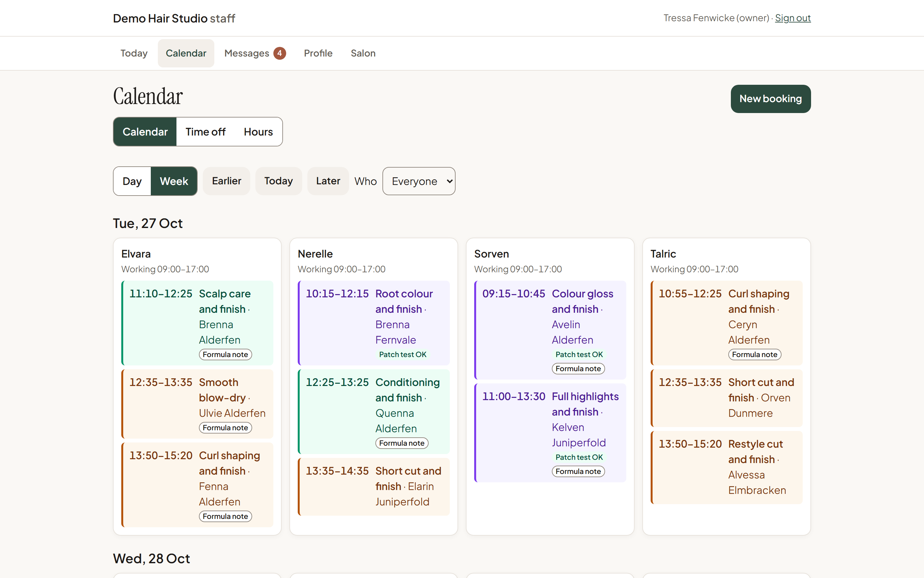Image resolution: width=924 pixels, height=578 pixels.
Task: Click Formula note on Brenna Alderfen booking
Action: pyautogui.click(x=225, y=355)
